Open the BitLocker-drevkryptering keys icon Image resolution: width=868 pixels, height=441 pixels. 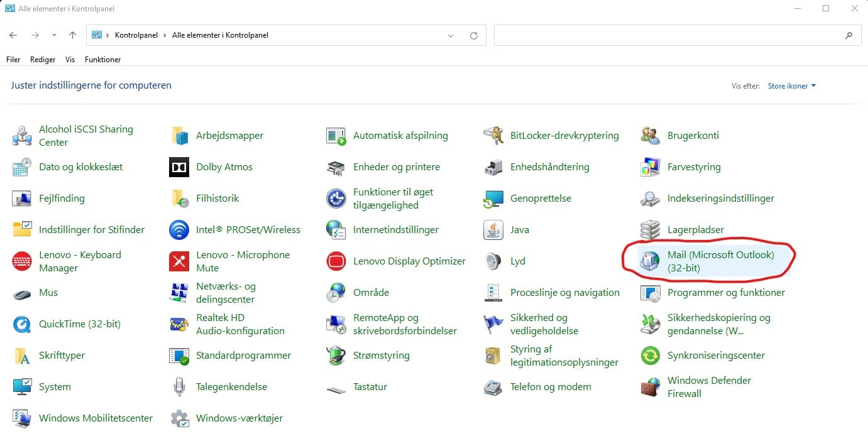(x=493, y=136)
